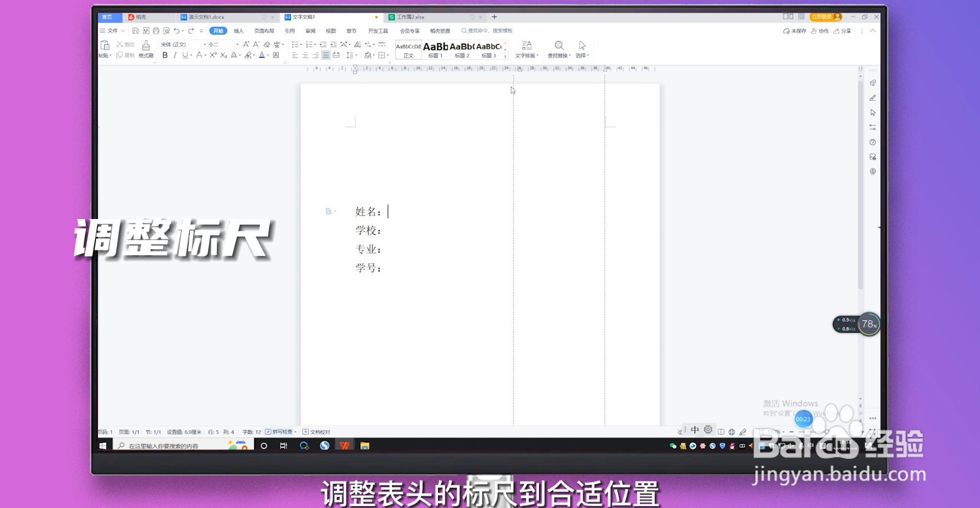Toggle document proofing in status bar
Viewport: 980px width, 508px height.
point(317,431)
